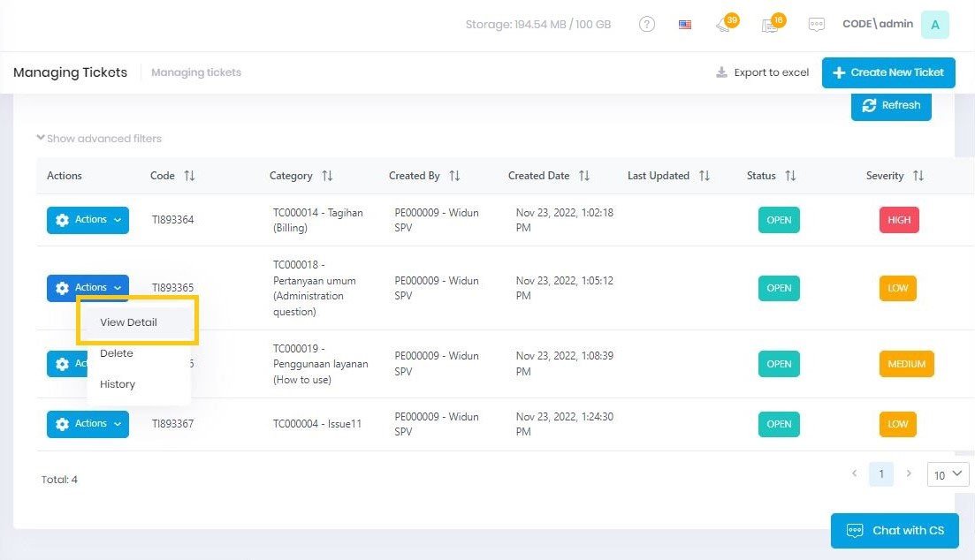Open the page size dropdown showing 10
This screenshot has height=560, width=975.
[948, 475]
